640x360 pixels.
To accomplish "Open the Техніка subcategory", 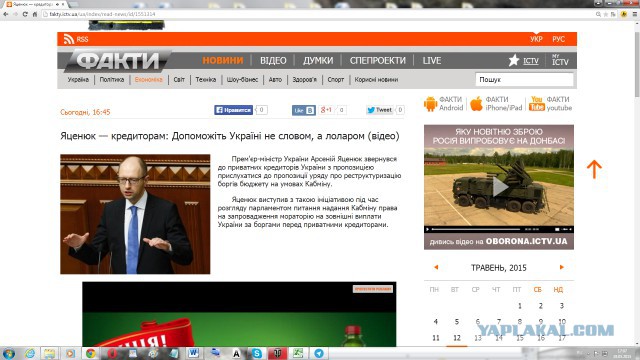I will tap(206, 80).
